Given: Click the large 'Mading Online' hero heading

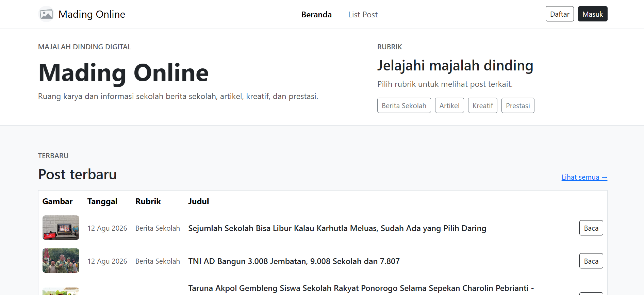Looking at the screenshot, I should point(123,73).
